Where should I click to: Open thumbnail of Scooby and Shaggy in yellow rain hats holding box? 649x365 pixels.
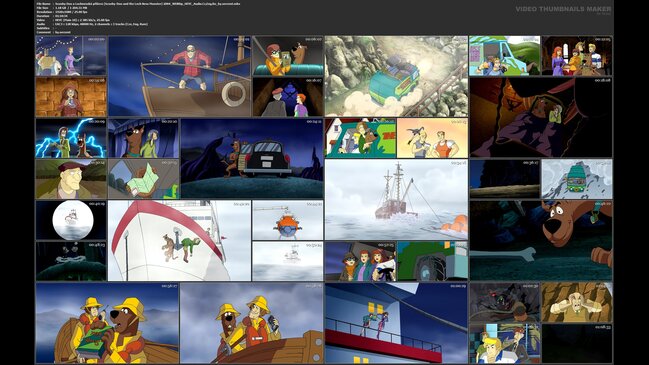[x=107, y=323]
